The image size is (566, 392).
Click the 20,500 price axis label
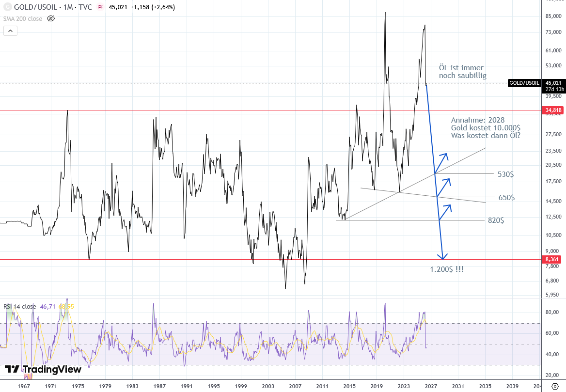[x=553, y=165]
